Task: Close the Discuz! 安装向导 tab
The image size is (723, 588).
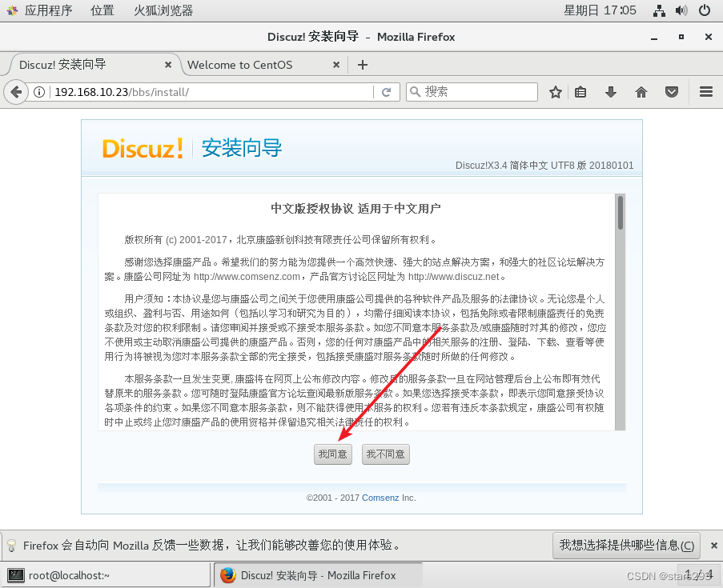Action: point(168,65)
